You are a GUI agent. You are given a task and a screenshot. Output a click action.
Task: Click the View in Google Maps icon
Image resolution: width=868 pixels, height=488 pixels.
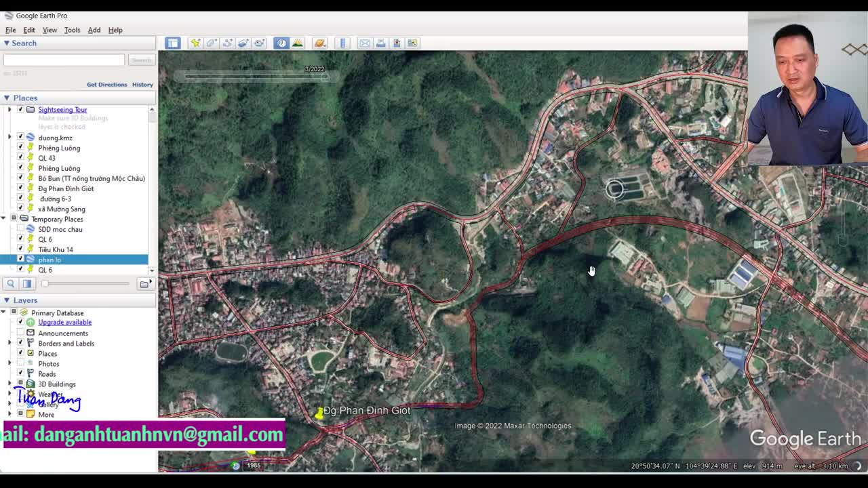tap(412, 43)
